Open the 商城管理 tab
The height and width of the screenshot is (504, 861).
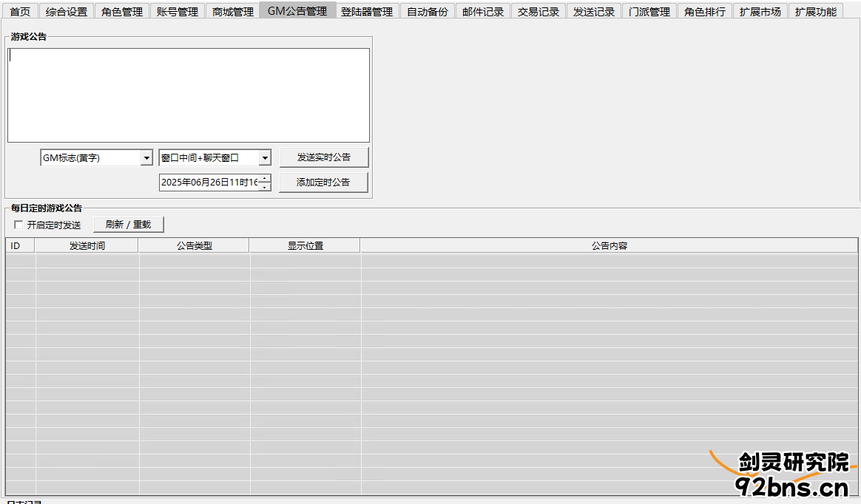coord(233,12)
